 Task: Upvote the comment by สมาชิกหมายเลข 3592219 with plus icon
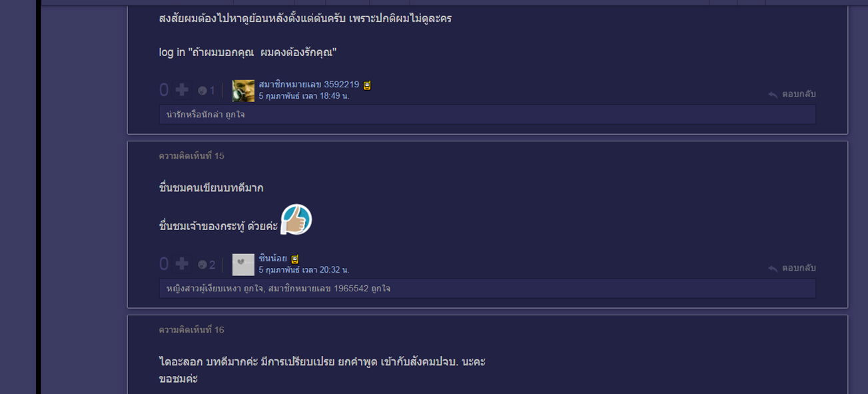click(182, 90)
